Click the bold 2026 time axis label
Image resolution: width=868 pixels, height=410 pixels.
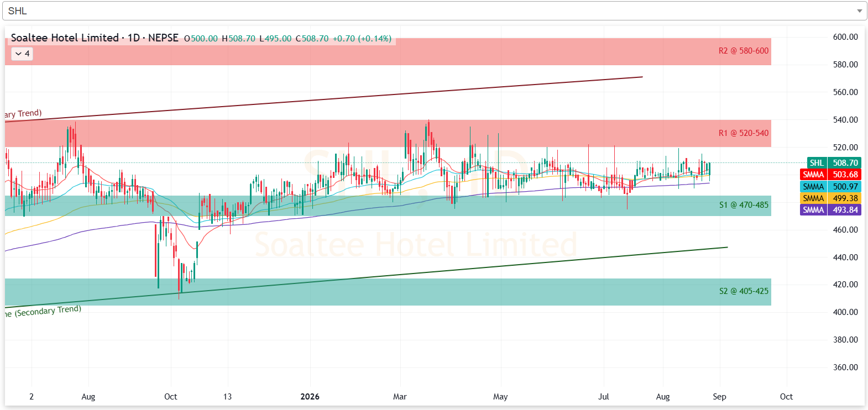click(310, 397)
